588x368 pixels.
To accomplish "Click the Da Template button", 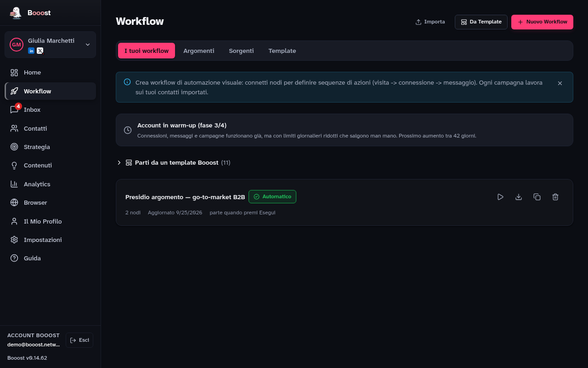I will click(481, 22).
